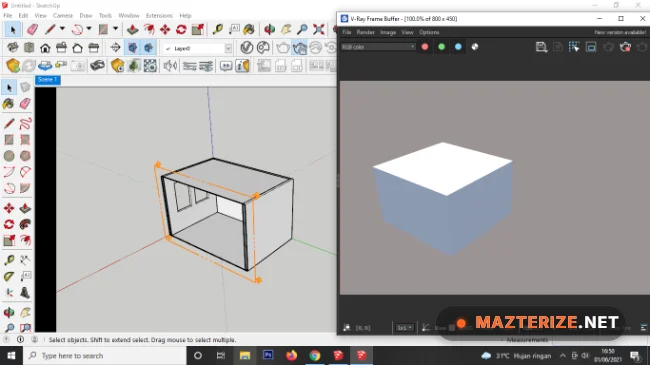Expand the Line tool dropdown arrow
Viewport: 650px width, 365px height.
coord(62,29)
